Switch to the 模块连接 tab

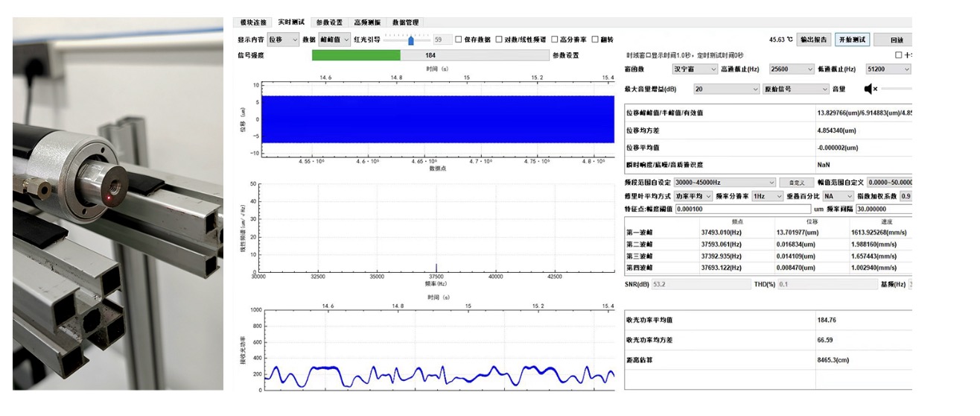pos(252,22)
